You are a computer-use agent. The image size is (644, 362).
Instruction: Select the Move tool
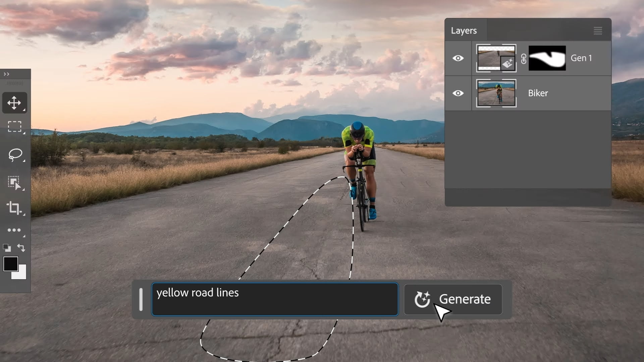point(14,103)
